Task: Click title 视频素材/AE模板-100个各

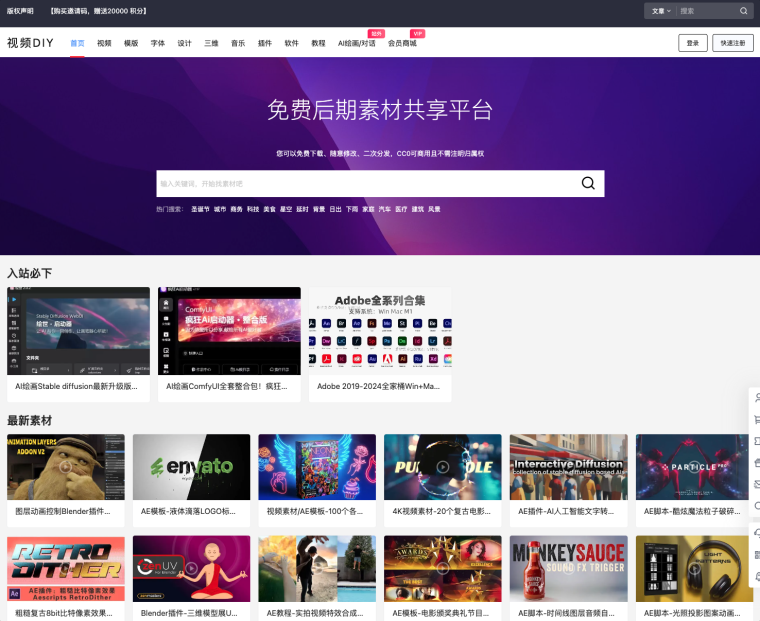Action: coord(315,511)
